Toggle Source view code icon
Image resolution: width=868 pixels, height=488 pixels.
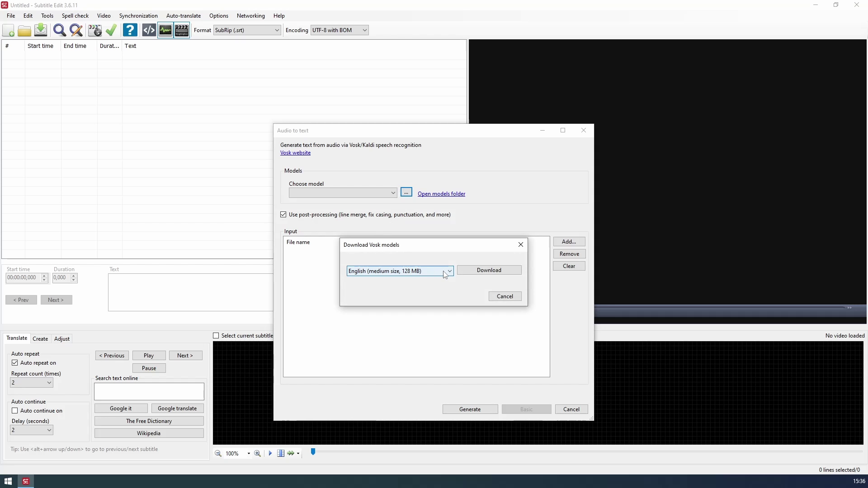pos(149,30)
